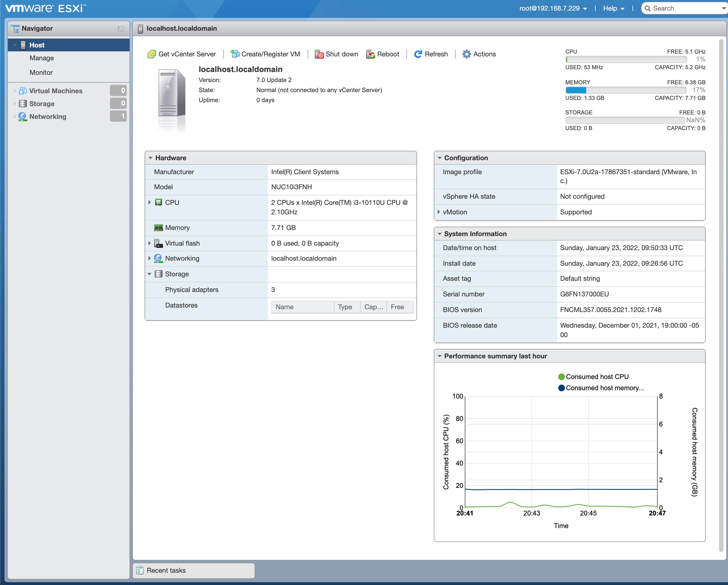Click the Shut down button label
The height and width of the screenshot is (585, 728).
(x=342, y=54)
